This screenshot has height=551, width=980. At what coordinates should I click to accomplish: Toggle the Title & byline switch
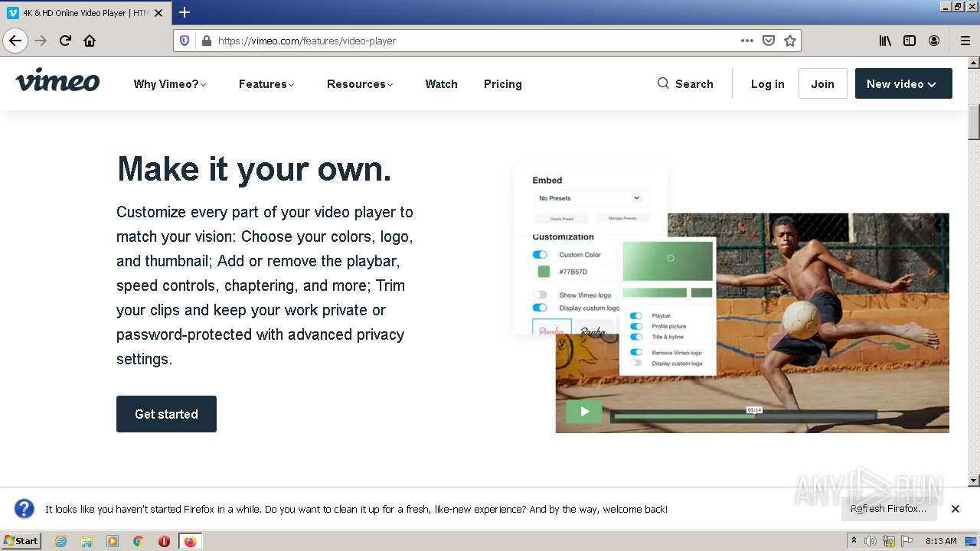click(635, 337)
